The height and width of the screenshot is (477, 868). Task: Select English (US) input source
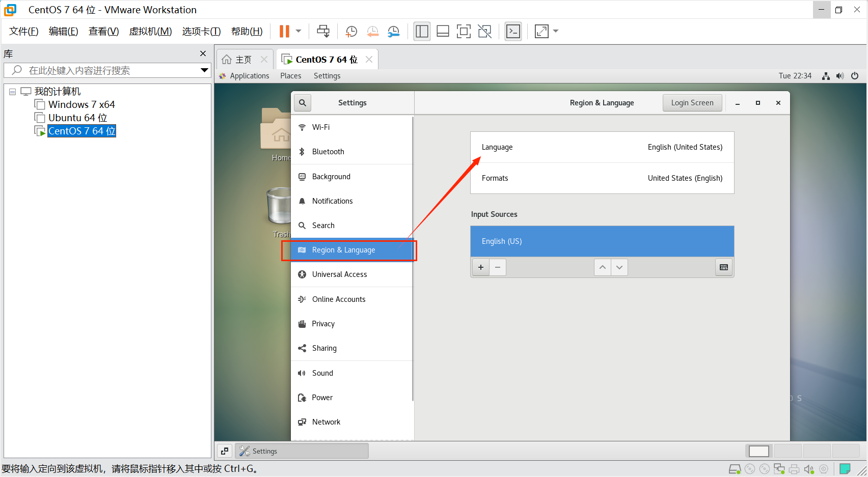coord(602,241)
